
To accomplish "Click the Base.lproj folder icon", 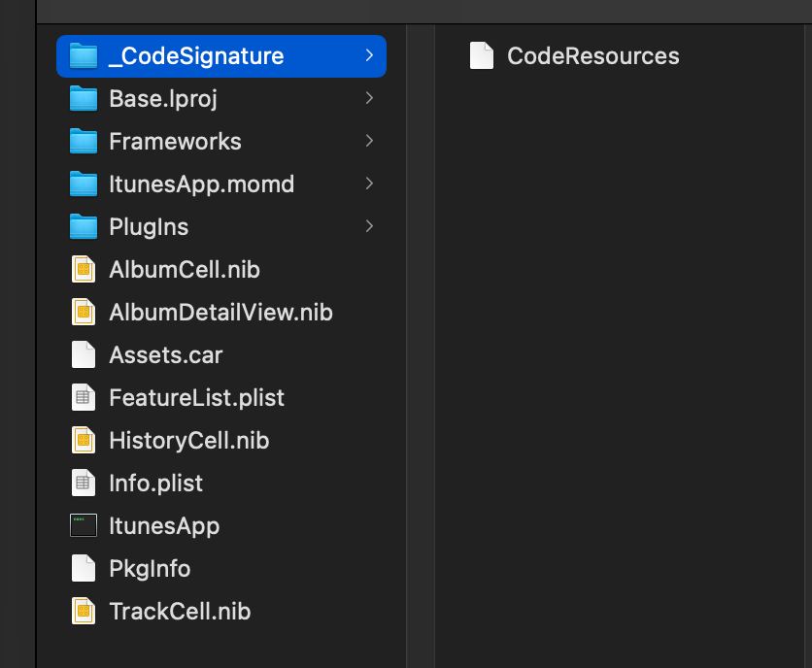I will point(84,98).
